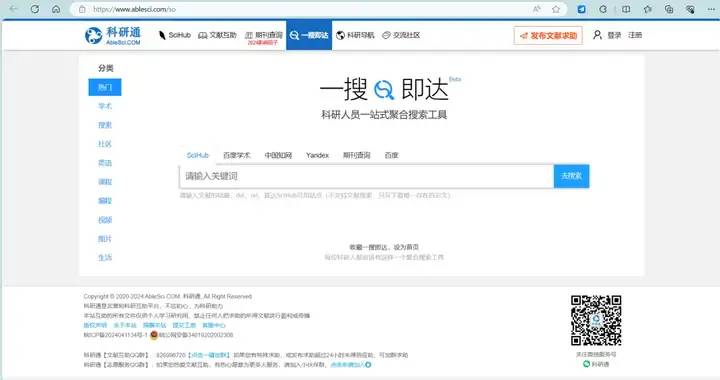Viewport: 720px width, 380px height.
Task: Open 文献互助 in the navigation bar
Action: click(x=217, y=35)
